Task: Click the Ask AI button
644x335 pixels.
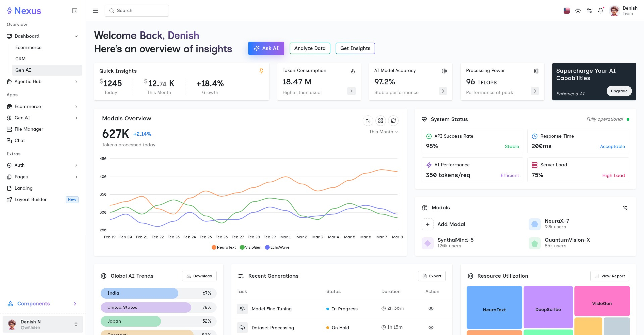Action: pos(266,48)
